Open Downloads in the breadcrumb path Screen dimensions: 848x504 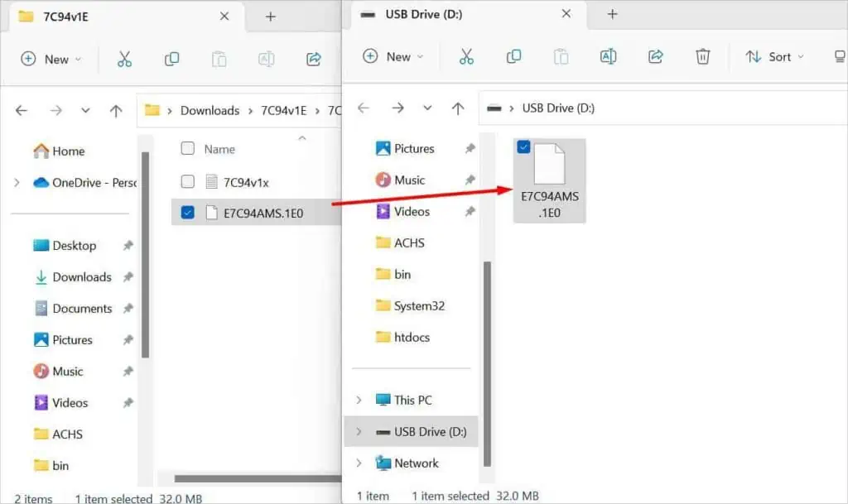pyautogui.click(x=210, y=110)
